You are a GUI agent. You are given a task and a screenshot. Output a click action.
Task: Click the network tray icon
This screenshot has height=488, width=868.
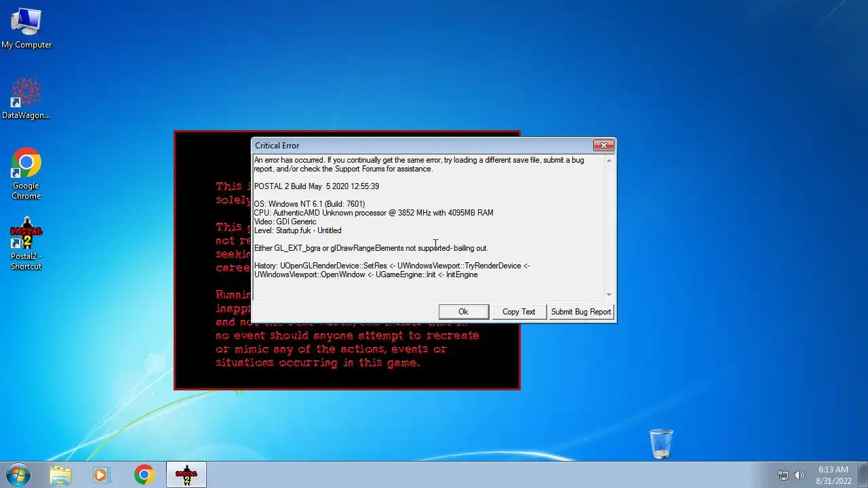(783, 475)
